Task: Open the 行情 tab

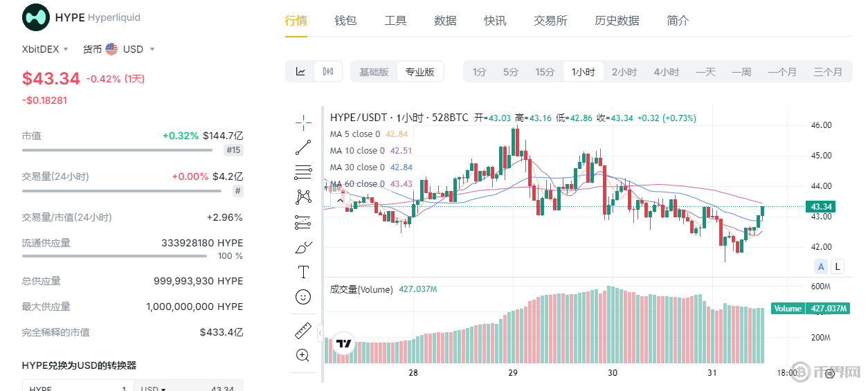Action: [x=296, y=21]
